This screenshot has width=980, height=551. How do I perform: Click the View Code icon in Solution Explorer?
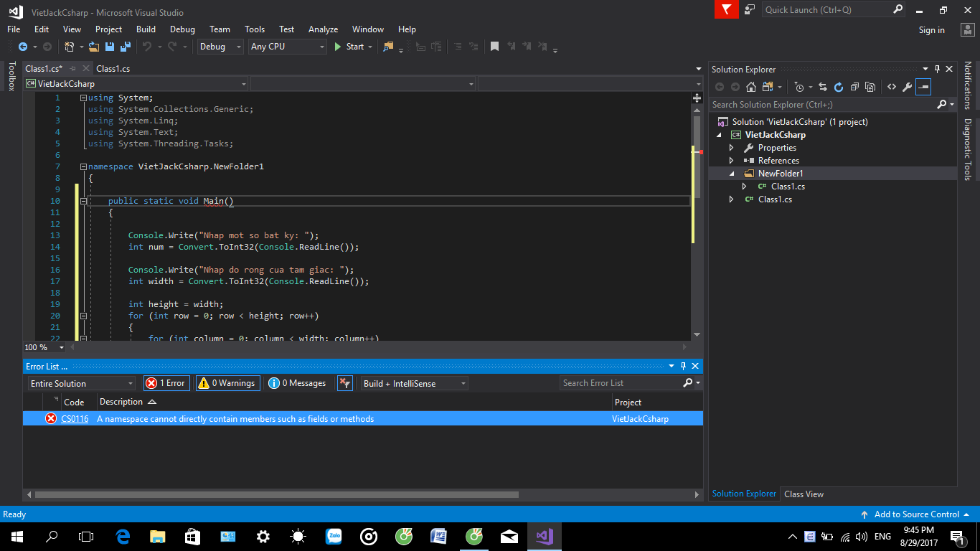click(891, 87)
